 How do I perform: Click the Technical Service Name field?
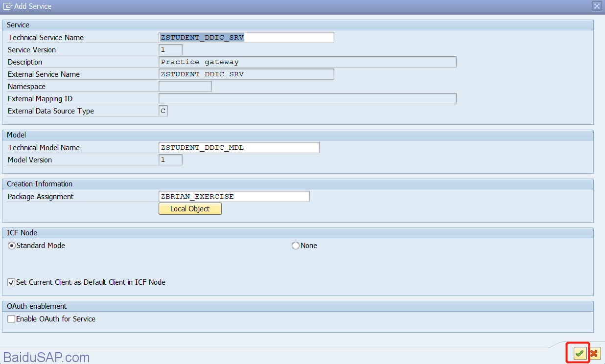click(246, 38)
